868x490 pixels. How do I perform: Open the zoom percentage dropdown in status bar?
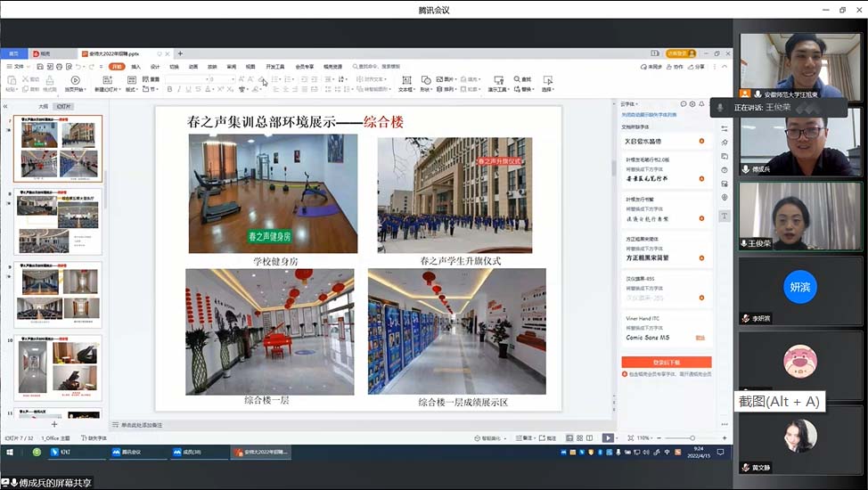click(643, 438)
